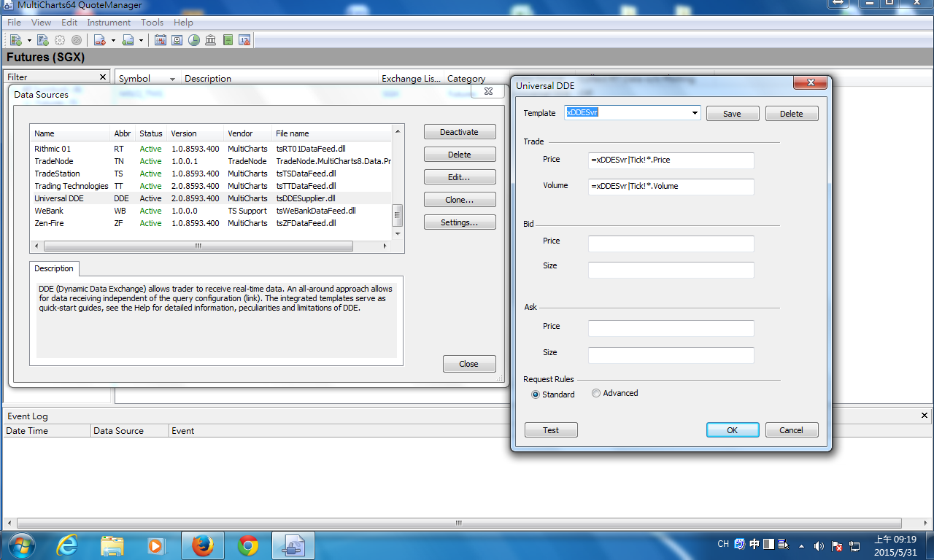Open the Tools menu
The height and width of the screenshot is (560, 934).
coord(152,23)
